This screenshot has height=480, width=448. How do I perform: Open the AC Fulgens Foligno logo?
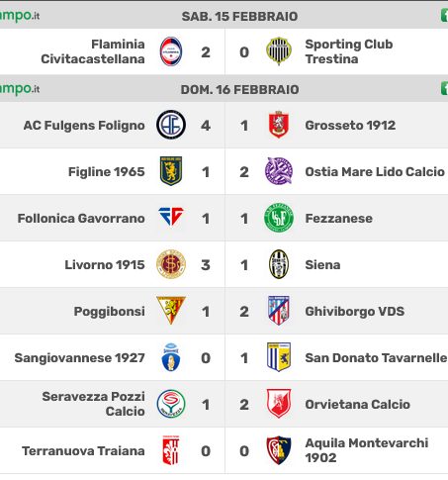coord(171,125)
